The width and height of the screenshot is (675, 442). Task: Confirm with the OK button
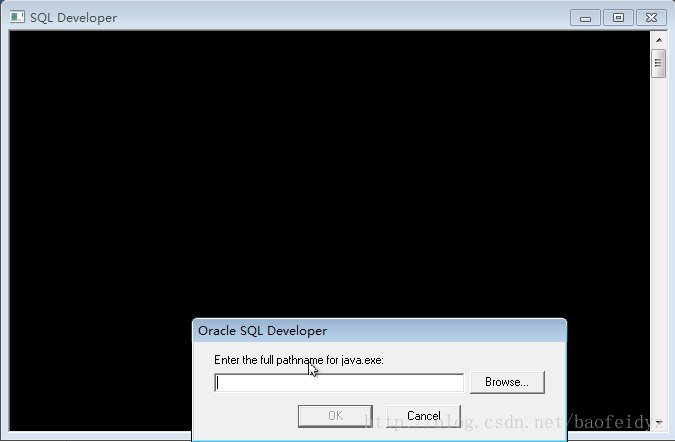pos(335,416)
